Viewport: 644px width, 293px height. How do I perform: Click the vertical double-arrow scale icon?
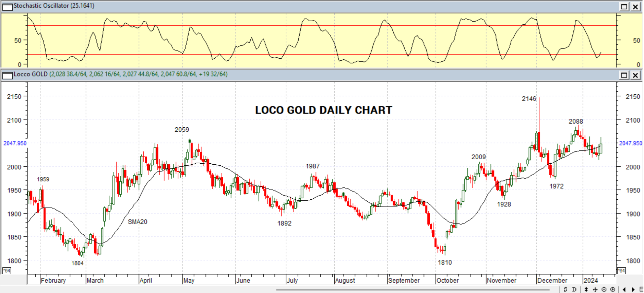(586, 290)
